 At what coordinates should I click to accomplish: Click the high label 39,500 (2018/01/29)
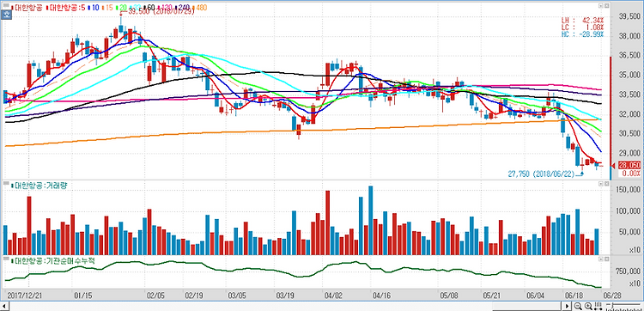tap(161, 12)
